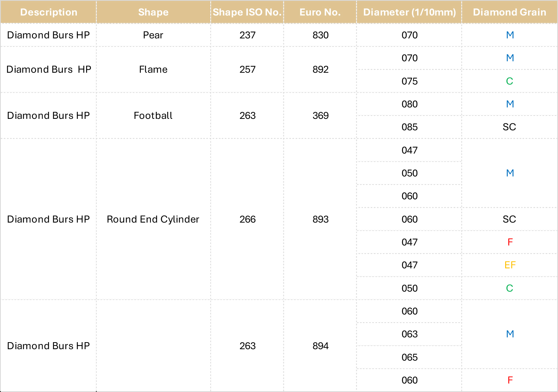The image size is (558, 392).
Task: Select the Euro No. column header
Action: [x=320, y=12]
